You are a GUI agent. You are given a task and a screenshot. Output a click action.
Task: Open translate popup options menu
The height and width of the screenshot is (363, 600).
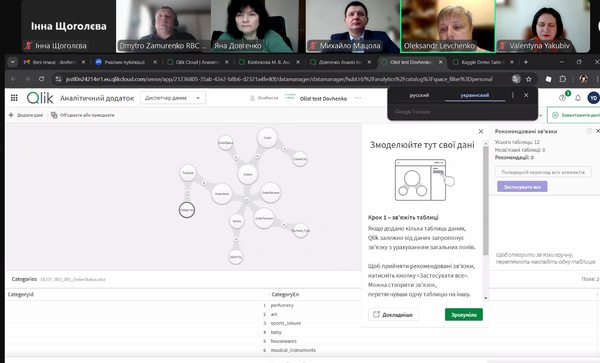point(513,95)
